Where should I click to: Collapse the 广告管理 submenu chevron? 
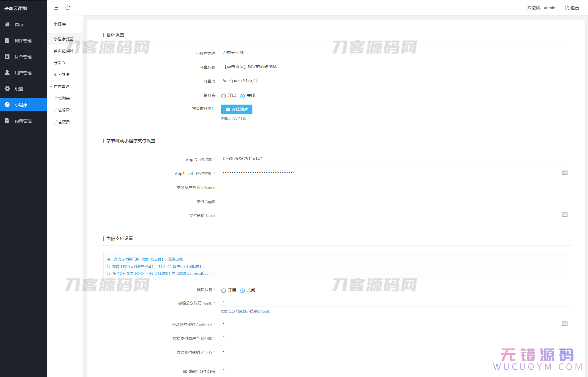pyautogui.click(x=51, y=86)
